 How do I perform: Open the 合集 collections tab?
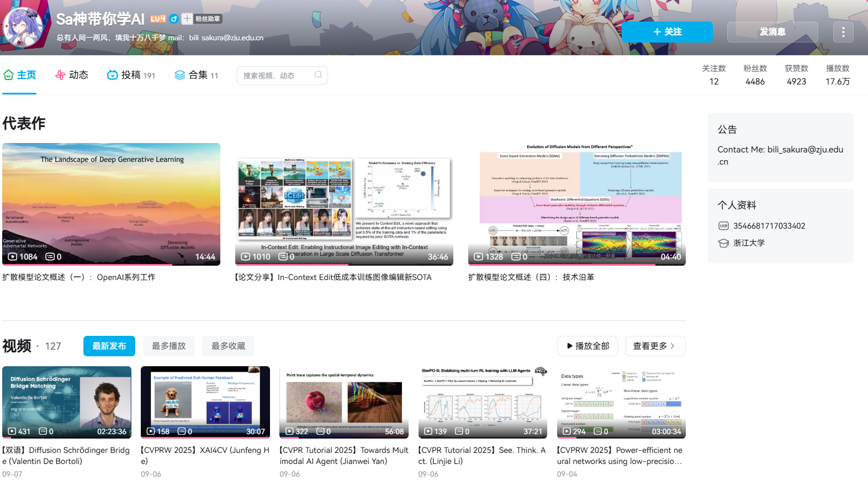[x=197, y=75]
